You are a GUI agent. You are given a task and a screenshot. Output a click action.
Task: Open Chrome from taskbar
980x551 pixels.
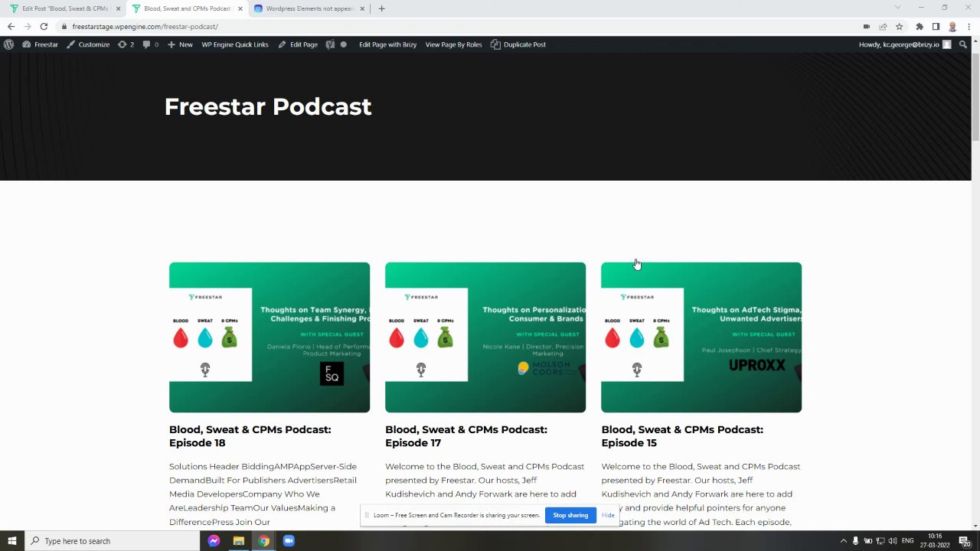[263, 541]
